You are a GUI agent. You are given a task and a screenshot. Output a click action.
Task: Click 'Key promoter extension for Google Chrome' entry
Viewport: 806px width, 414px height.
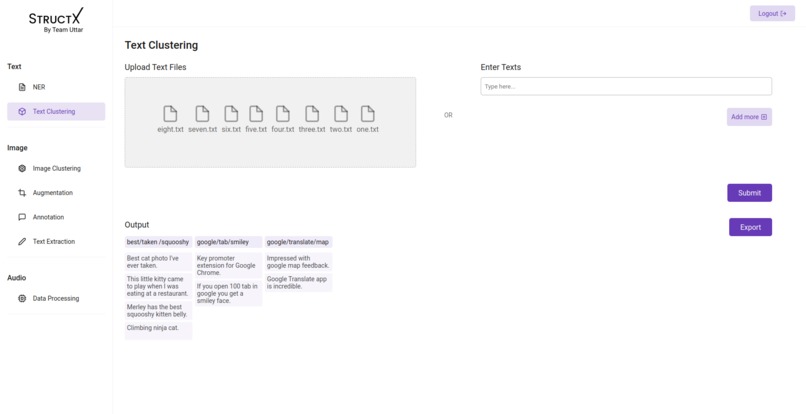228,265
